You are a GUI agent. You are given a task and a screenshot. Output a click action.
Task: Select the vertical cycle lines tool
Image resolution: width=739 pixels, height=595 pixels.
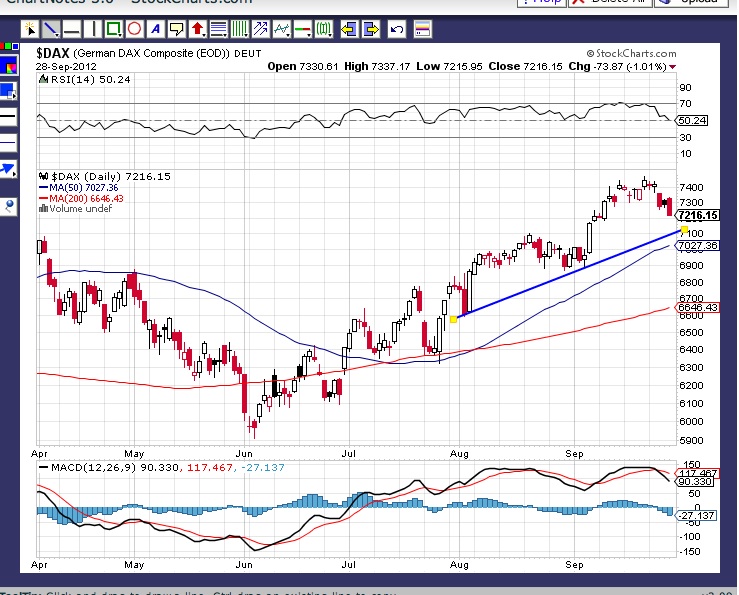tap(238, 29)
